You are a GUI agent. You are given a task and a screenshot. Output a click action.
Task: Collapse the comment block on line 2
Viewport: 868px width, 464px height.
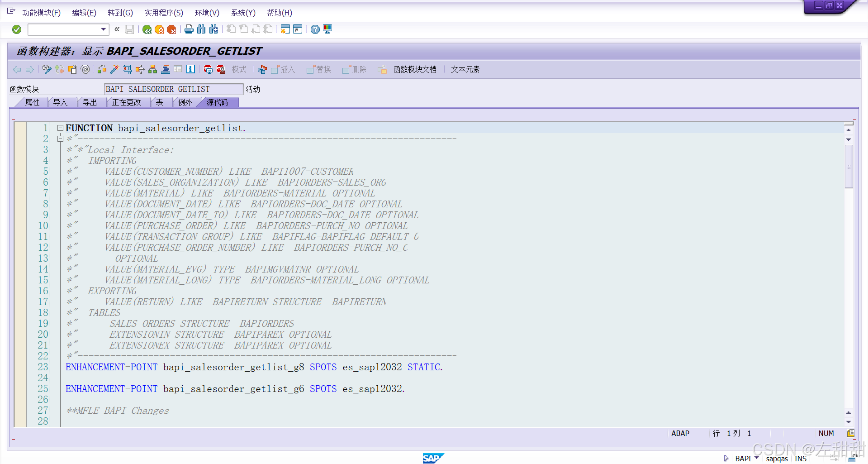click(60, 139)
